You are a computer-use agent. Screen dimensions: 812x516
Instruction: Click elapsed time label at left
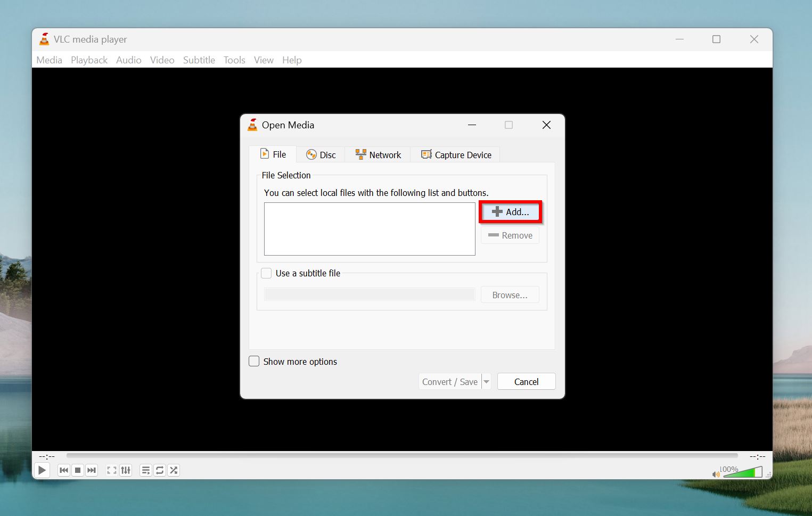coord(47,456)
